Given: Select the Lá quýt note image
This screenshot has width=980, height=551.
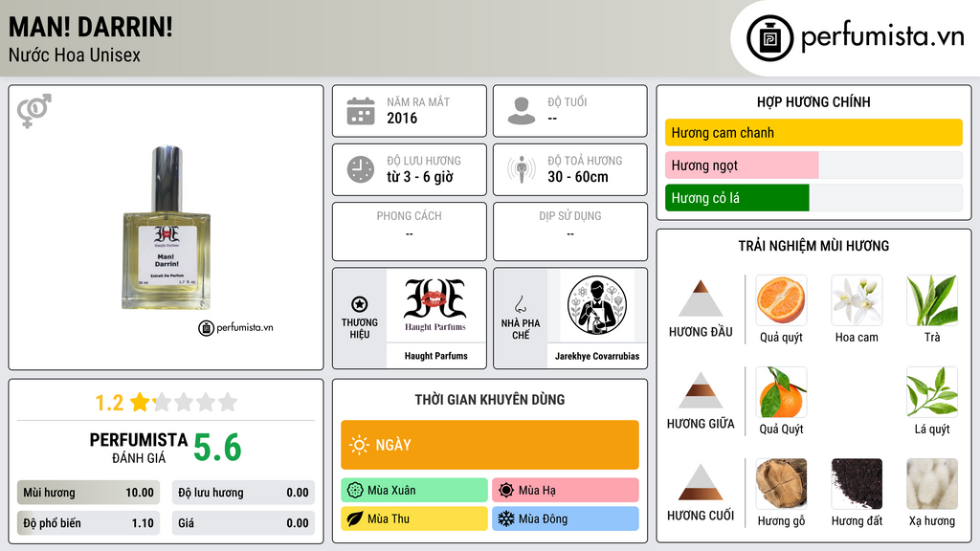Looking at the screenshot, I should click(932, 391).
